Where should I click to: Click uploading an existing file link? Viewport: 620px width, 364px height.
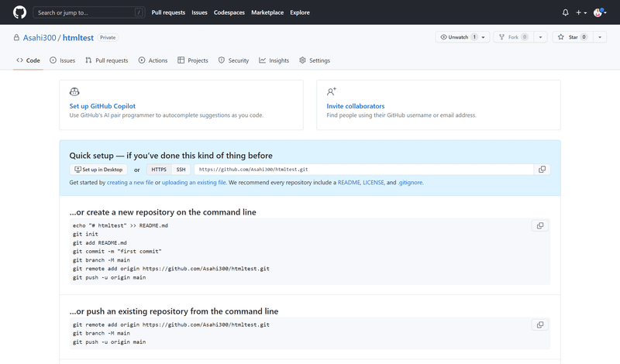(194, 183)
